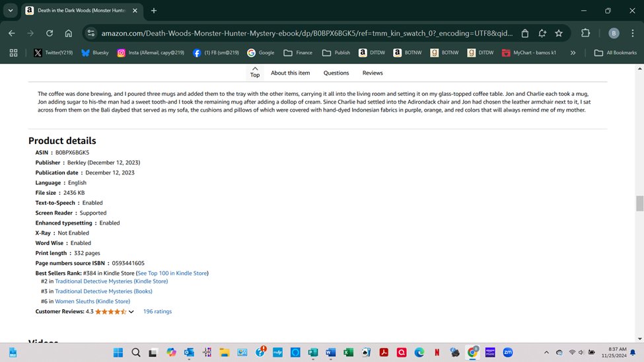Open the Goodreads DITDW bookmark
644x362 pixels.
481,53
